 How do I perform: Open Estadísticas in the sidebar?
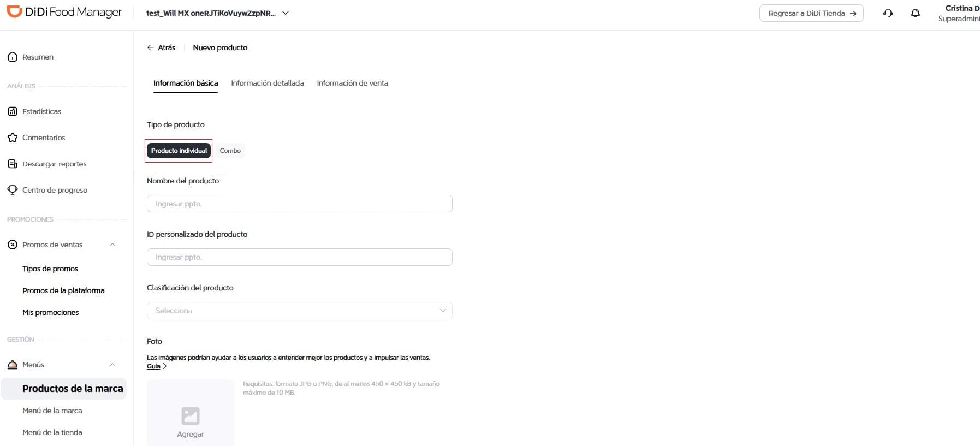tap(41, 111)
